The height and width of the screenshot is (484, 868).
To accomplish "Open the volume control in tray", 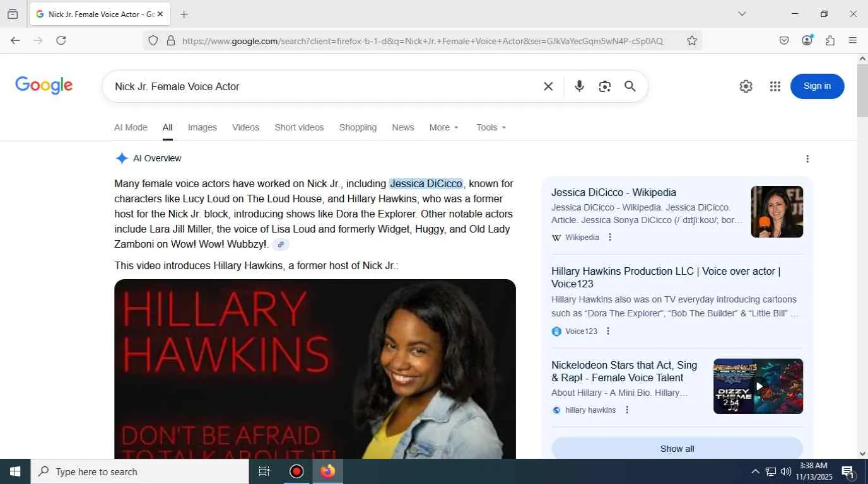I will point(786,471).
